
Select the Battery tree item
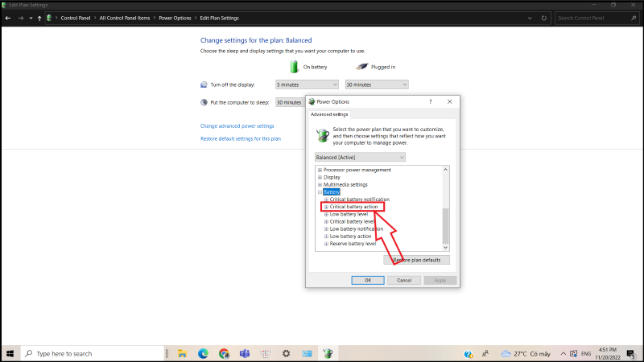332,192
